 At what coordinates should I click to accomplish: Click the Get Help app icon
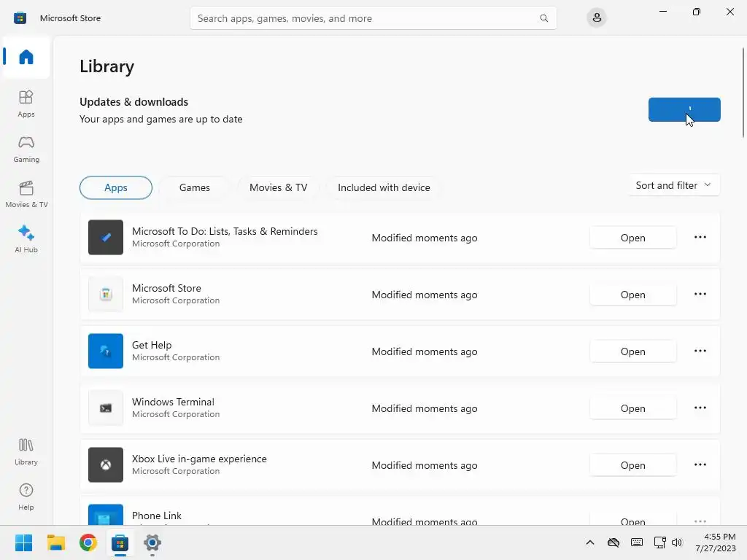point(106,351)
